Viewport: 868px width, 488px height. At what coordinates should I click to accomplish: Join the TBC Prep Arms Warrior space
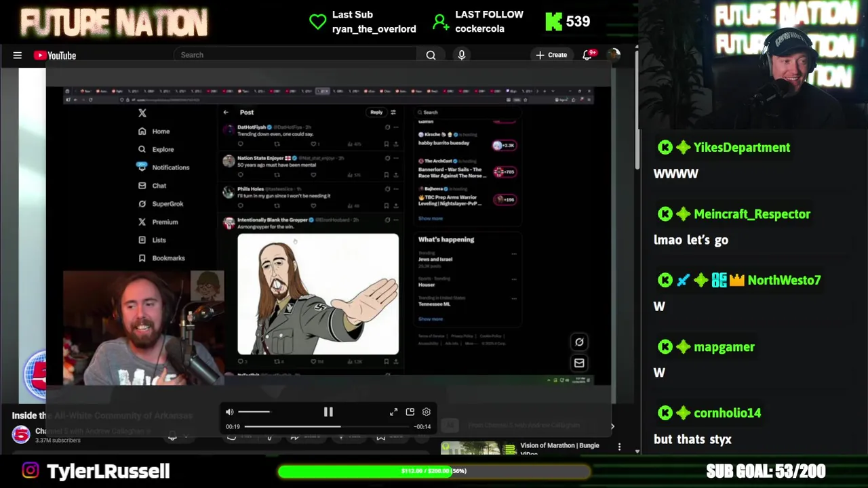tap(505, 199)
